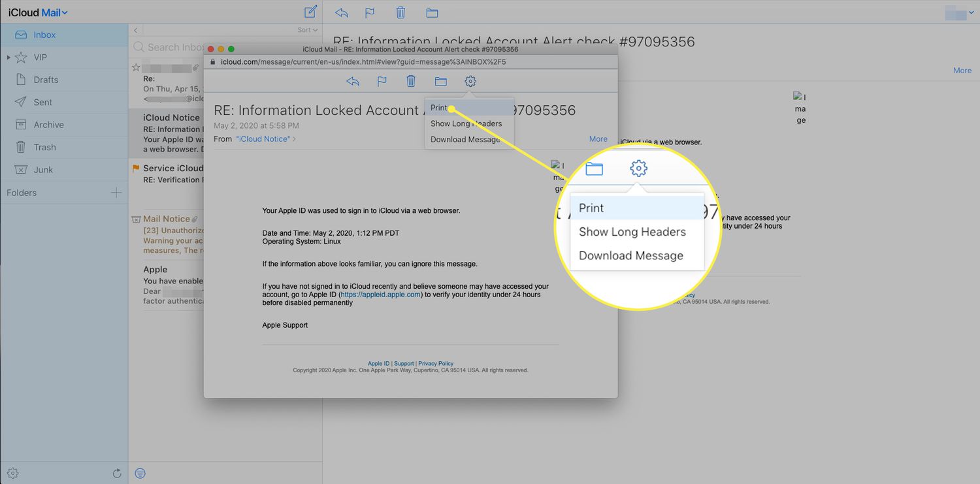980x484 pixels.
Task: Click Support footer link in popup
Action: pyautogui.click(x=404, y=363)
